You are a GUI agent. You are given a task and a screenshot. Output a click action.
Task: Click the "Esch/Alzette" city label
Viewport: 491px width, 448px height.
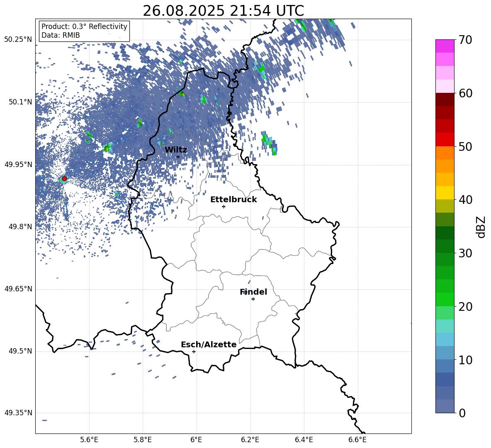(x=209, y=344)
